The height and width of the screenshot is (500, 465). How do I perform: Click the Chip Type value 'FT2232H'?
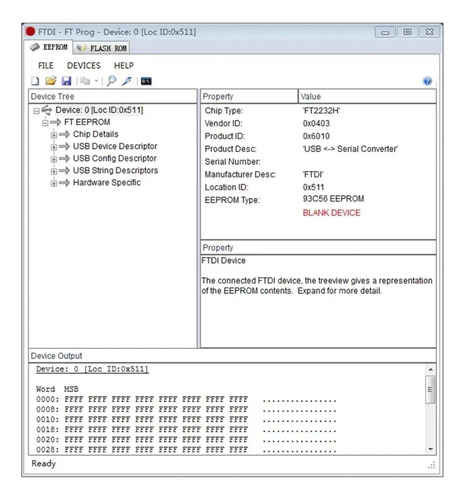[321, 111]
